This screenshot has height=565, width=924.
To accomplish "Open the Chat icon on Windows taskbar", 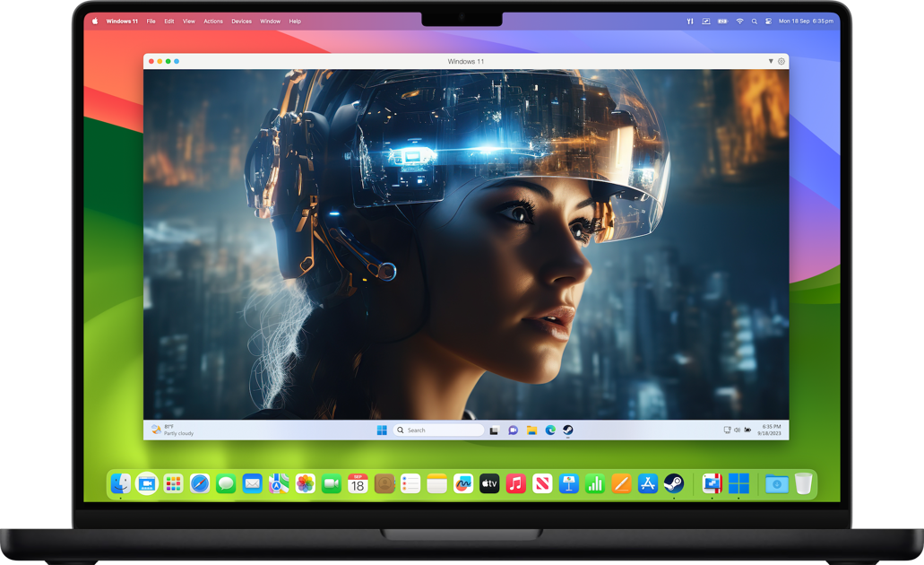I will [x=513, y=430].
